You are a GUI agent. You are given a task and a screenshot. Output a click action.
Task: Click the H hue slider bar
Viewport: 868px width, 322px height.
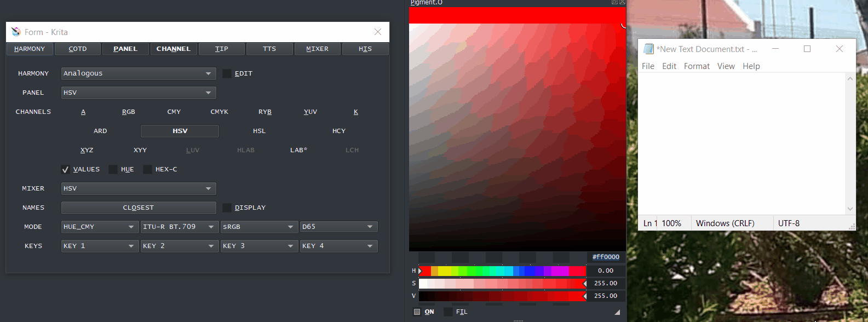click(502, 271)
